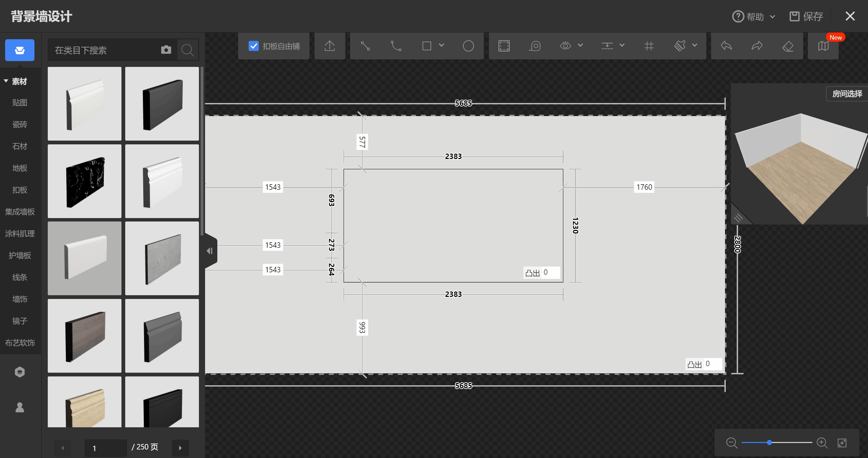
Task: Collapse the material panel with arrow handle
Action: coord(210,251)
